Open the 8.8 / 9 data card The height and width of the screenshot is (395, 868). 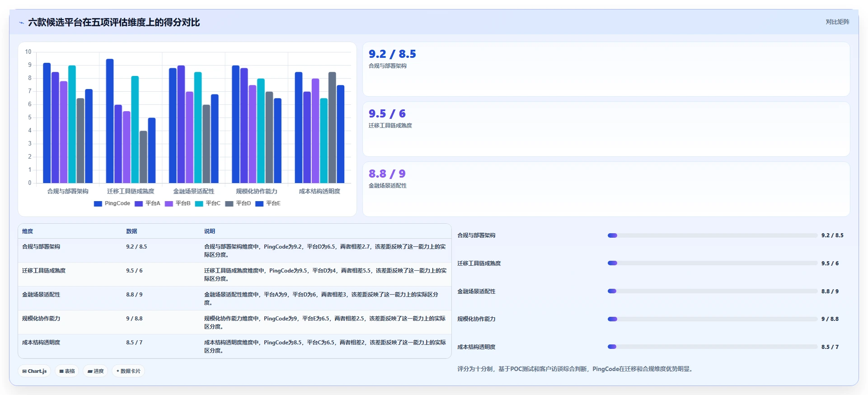point(606,189)
